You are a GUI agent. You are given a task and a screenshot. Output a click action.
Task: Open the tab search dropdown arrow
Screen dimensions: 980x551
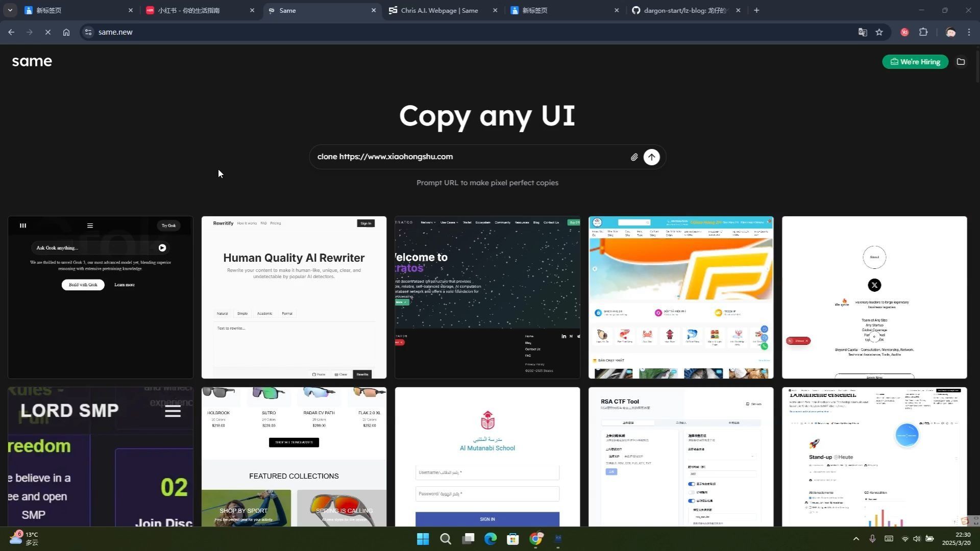(x=10, y=10)
